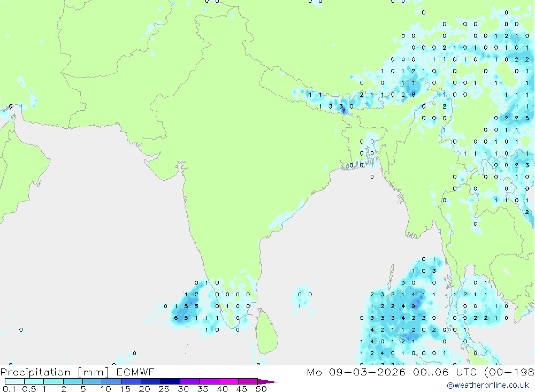Click the 20 to 25 mm legend swatch
The width and height of the screenshot is (535, 392).
coord(151,381)
